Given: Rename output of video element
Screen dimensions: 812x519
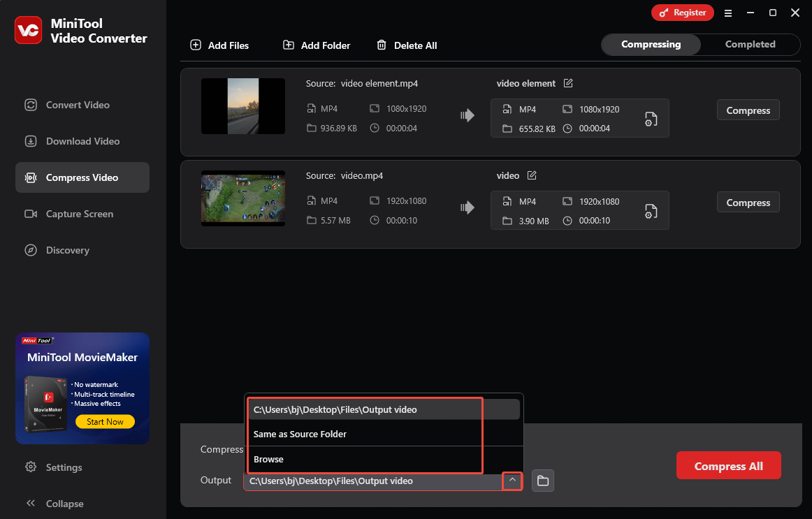Looking at the screenshot, I should click(568, 83).
